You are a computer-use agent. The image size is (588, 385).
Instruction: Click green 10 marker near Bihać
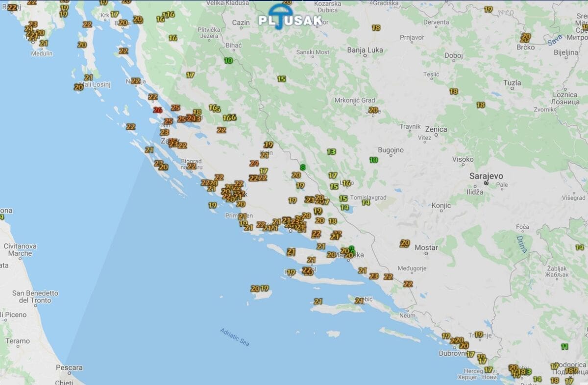tap(228, 61)
